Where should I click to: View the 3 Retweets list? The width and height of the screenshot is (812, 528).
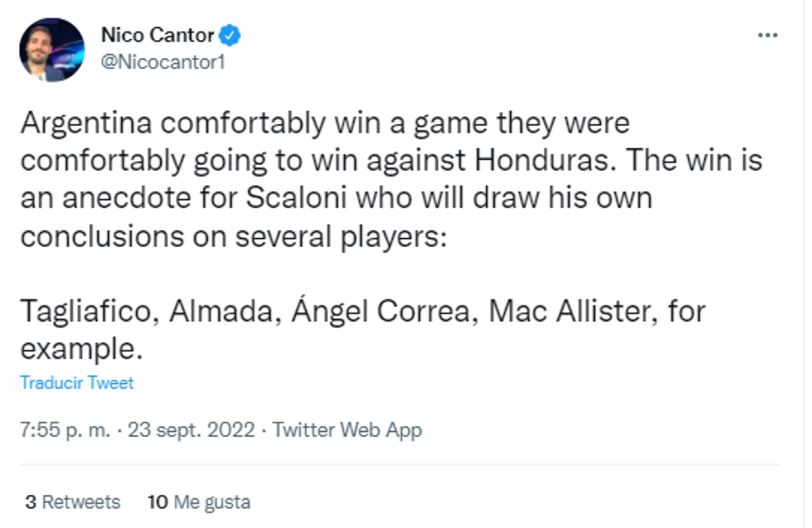point(73,502)
